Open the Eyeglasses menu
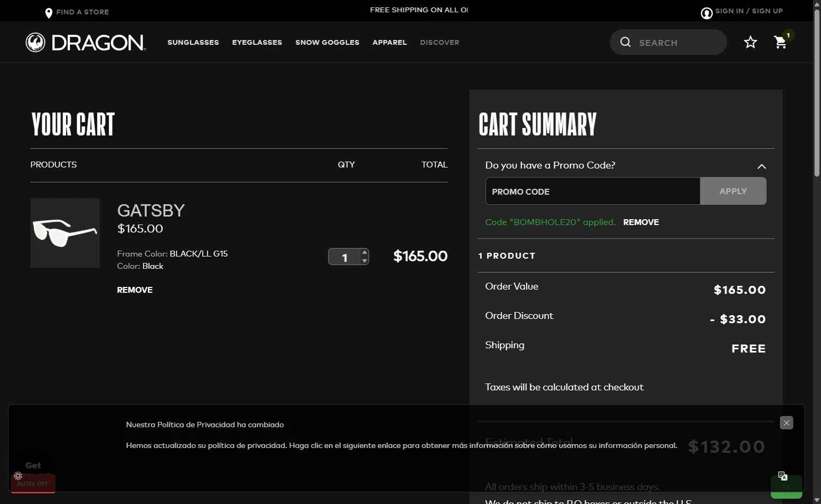Image resolution: width=821 pixels, height=504 pixels. [x=257, y=43]
